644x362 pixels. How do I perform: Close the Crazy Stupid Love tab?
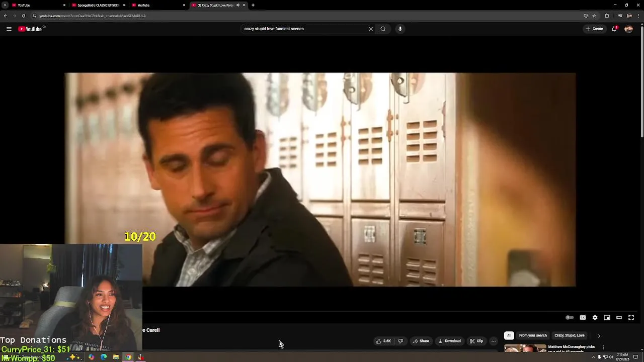(x=244, y=5)
